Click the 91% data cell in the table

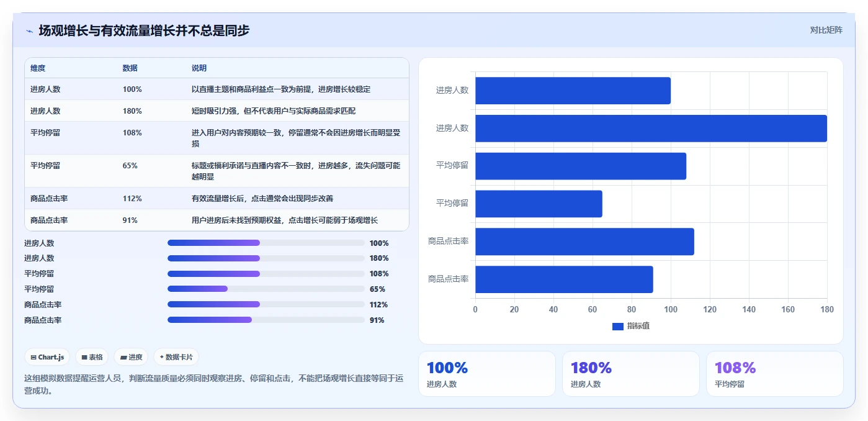(130, 220)
